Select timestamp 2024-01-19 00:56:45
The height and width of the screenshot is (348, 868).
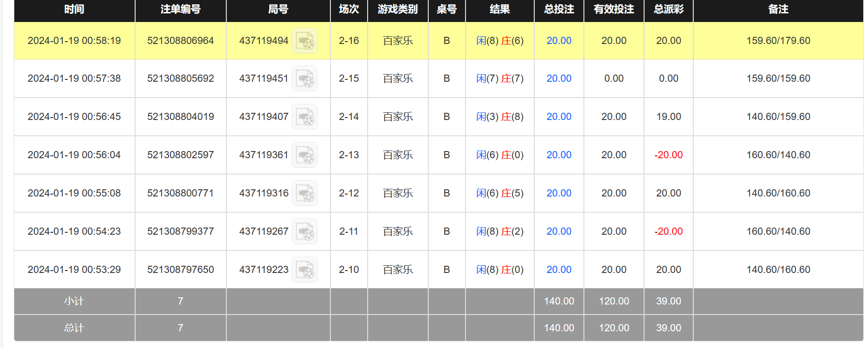click(74, 117)
